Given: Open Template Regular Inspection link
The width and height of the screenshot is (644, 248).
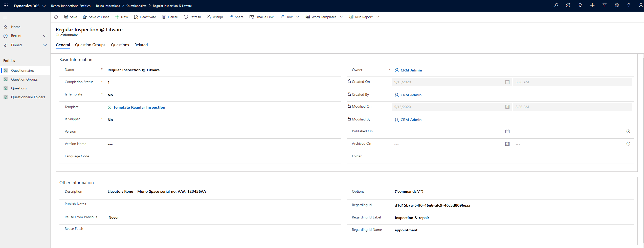Looking at the screenshot, I should pyautogui.click(x=139, y=107).
